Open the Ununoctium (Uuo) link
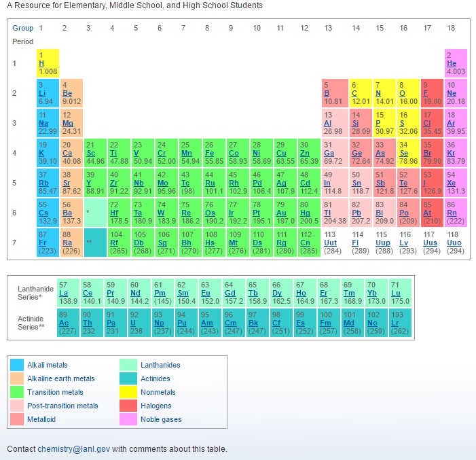Viewport: 476px width, 460px height. pyautogui.click(x=454, y=243)
